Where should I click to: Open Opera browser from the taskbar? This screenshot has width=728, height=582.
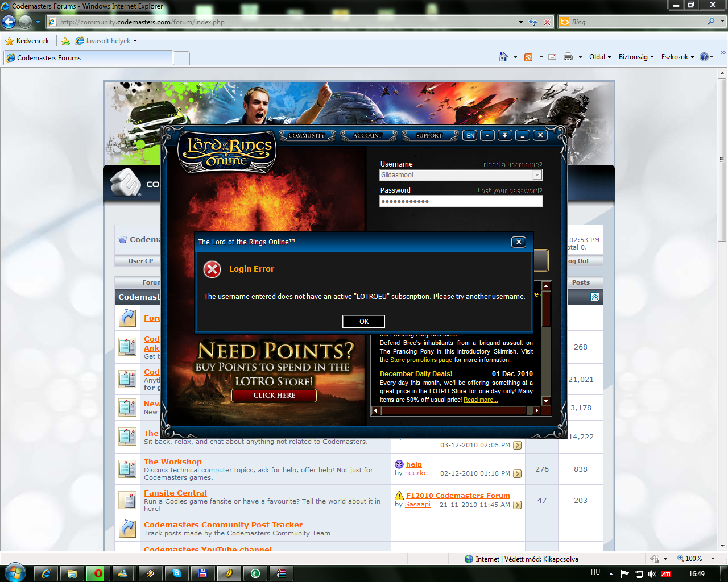98,573
